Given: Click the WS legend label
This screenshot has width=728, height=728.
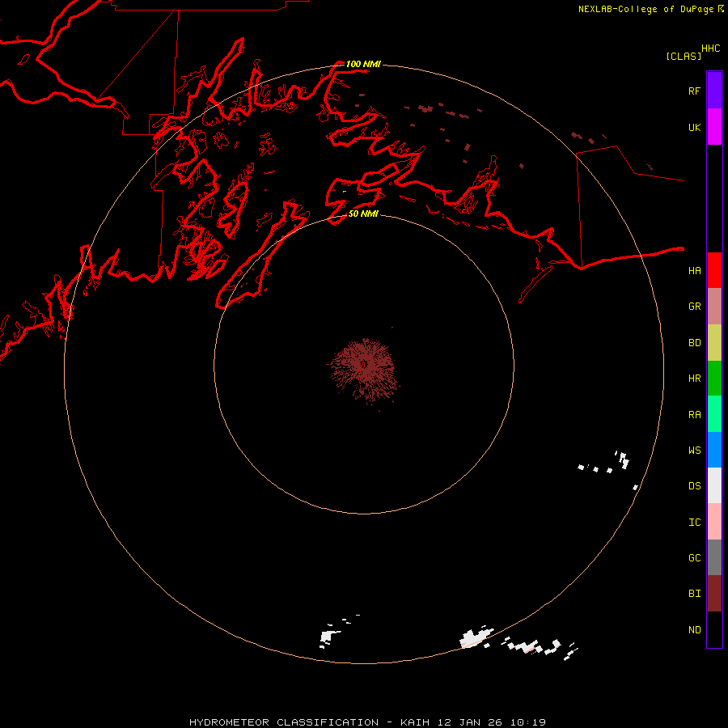Looking at the screenshot, I should tap(694, 450).
